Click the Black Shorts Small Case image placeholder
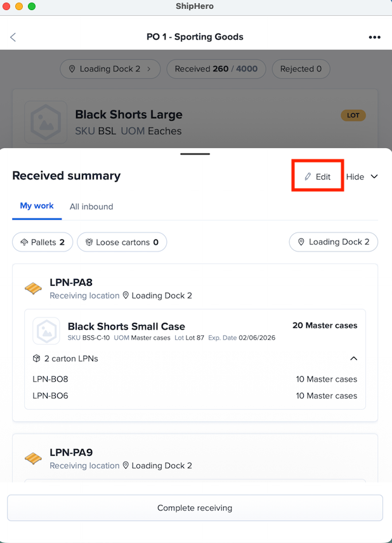Viewport: 392px width, 543px height. tap(46, 331)
